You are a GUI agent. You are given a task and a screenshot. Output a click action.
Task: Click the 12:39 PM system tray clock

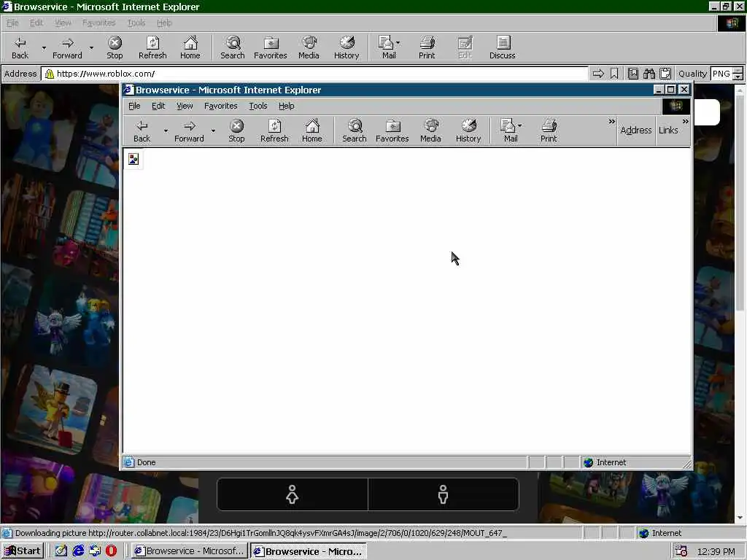tap(716, 551)
